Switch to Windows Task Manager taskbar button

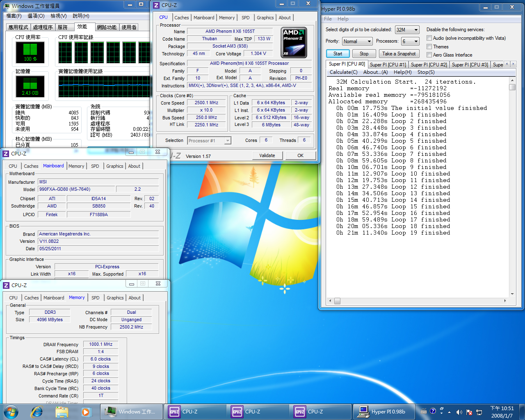(131, 412)
